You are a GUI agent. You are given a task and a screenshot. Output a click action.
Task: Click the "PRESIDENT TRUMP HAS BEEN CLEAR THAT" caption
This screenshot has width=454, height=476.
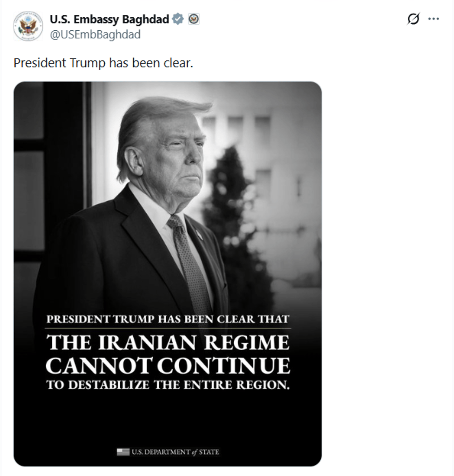click(x=168, y=320)
